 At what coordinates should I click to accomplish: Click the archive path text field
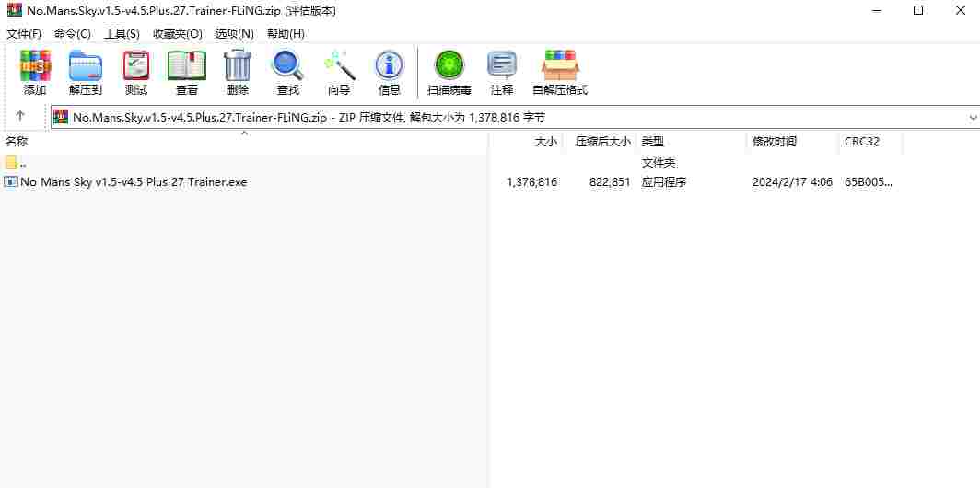pos(514,118)
